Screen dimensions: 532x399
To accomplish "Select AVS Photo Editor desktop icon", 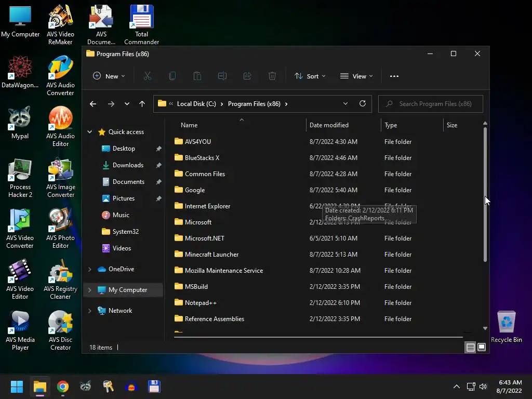I will point(60,228).
